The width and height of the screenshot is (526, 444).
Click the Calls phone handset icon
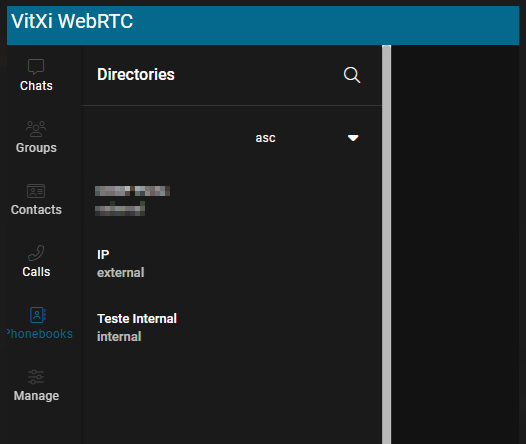pos(36,253)
